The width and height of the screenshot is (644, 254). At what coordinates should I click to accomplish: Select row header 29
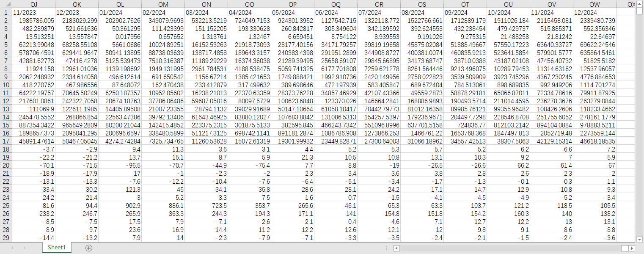coord(6,237)
